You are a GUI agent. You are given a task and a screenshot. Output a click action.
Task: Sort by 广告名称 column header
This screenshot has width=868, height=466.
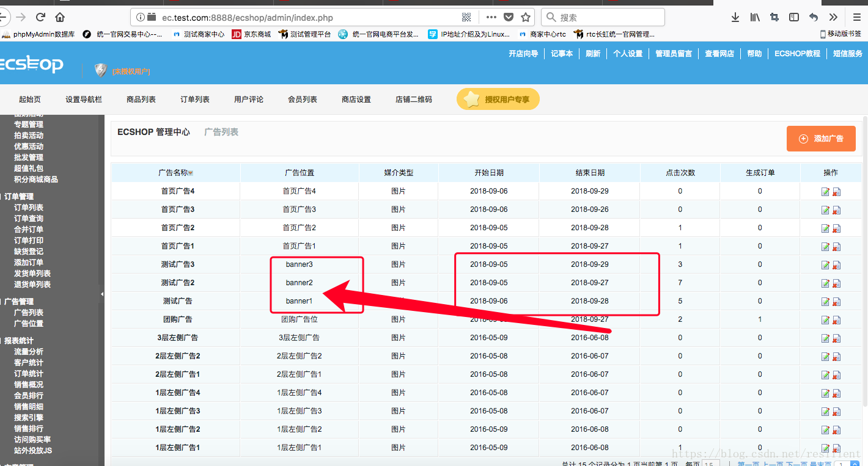click(175, 173)
